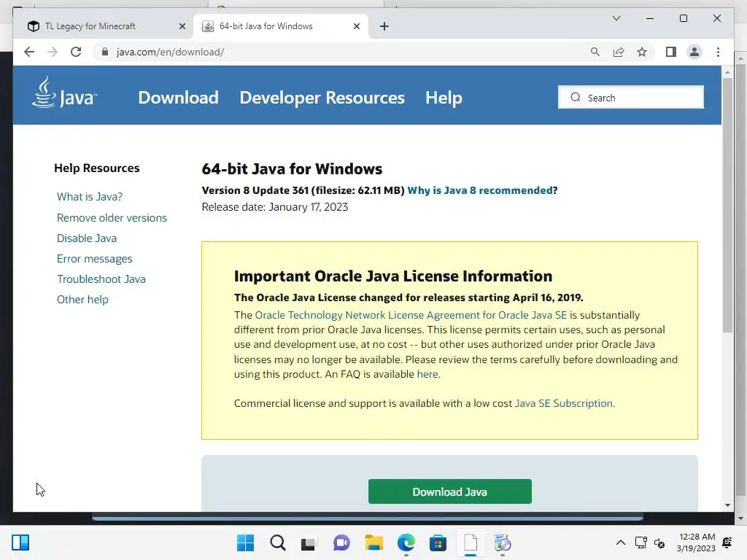This screenshot has height=560, width=747.
Task: Click the network tray icon
Action: (640, 542)
